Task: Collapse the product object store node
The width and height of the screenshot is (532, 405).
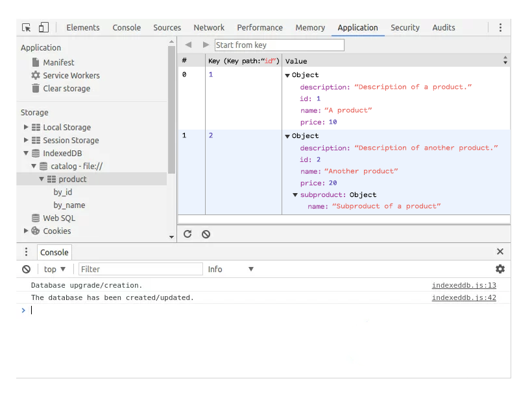Action: (x=42, y=179)
